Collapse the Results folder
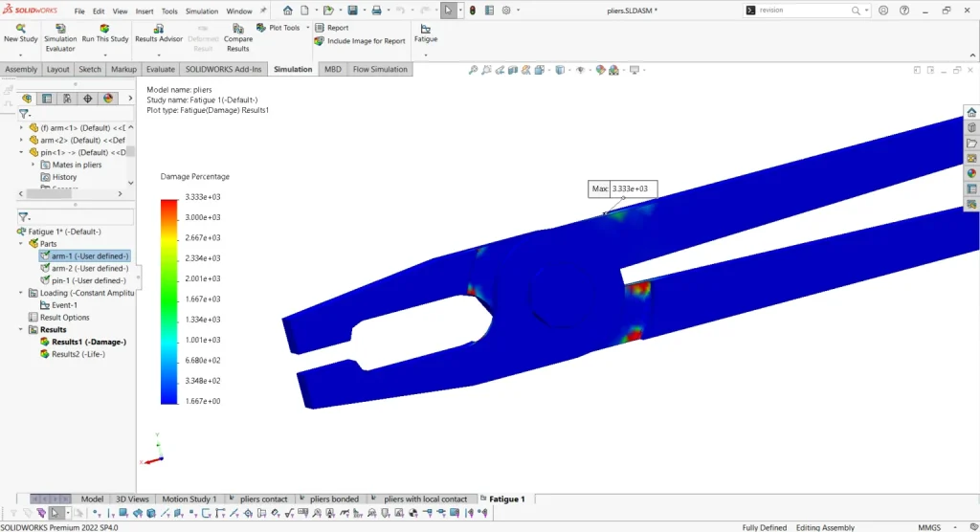 [21, 329]
